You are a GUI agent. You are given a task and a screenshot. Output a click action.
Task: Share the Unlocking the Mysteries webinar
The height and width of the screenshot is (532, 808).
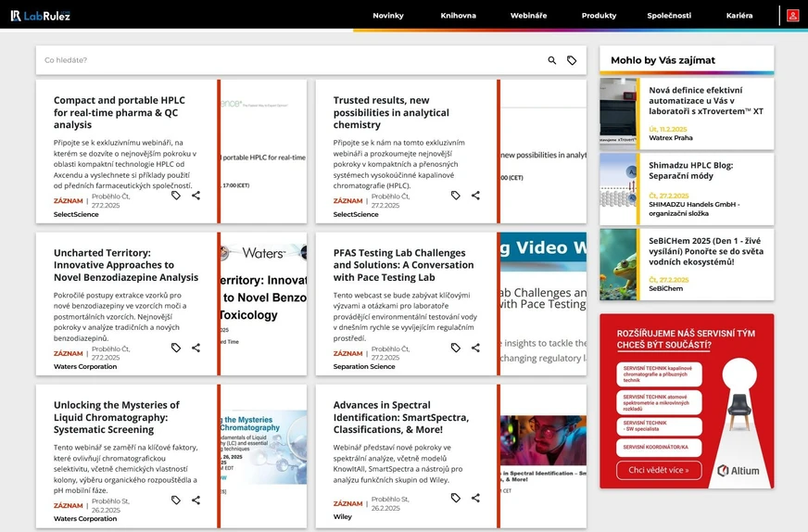[196, 500]
